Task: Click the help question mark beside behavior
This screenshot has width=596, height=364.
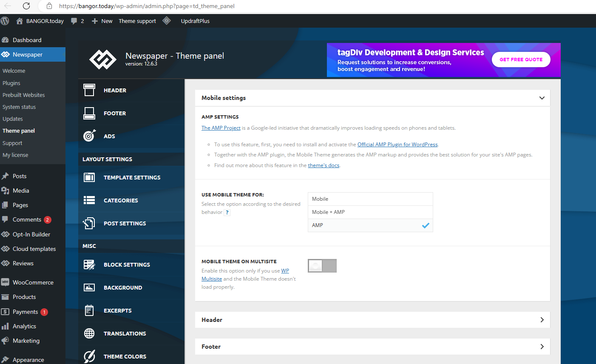Action: click(x=227, y=212)
